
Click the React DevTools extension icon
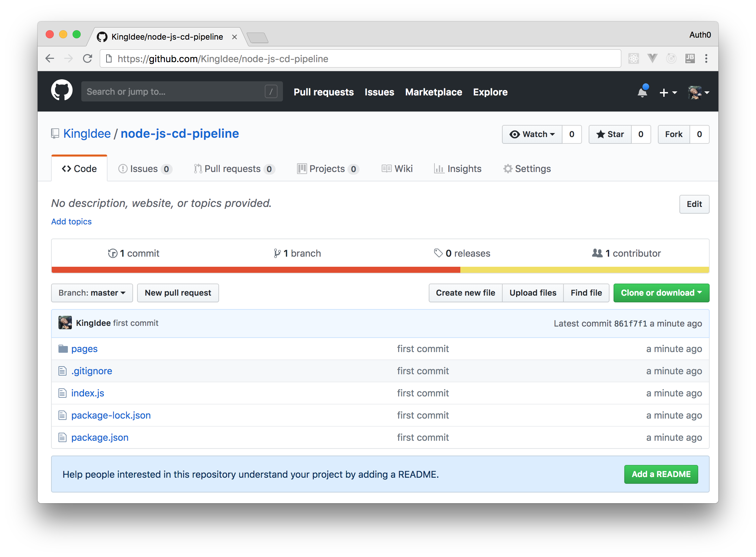[634, 59]
